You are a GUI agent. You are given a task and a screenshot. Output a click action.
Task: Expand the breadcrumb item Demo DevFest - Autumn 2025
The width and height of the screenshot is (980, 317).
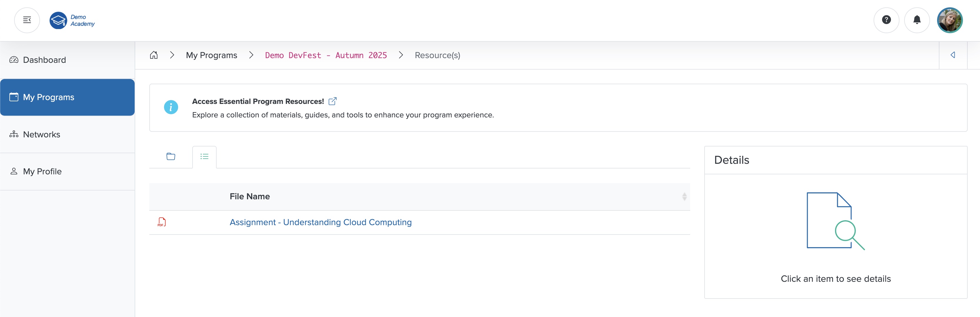(326, 55)
